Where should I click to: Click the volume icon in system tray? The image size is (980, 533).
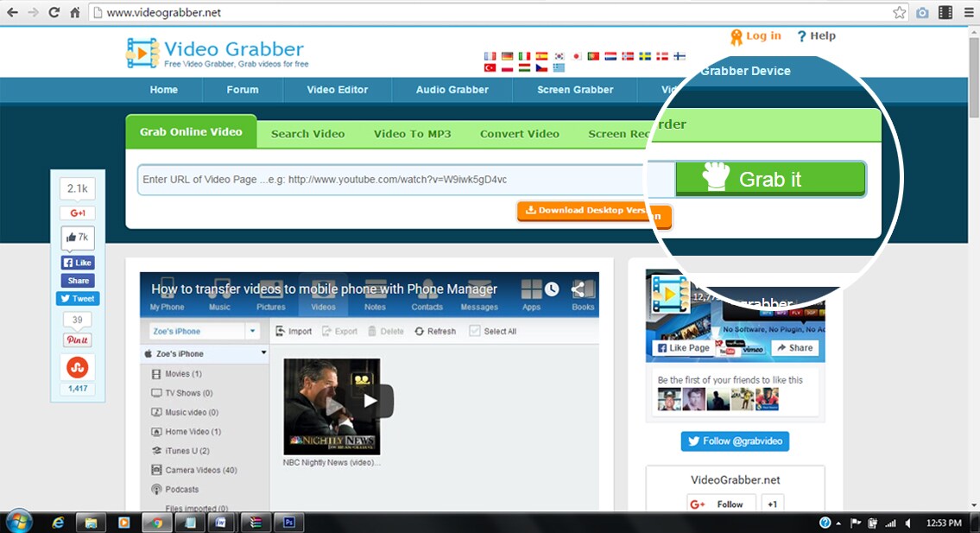(x=908, y=523)
